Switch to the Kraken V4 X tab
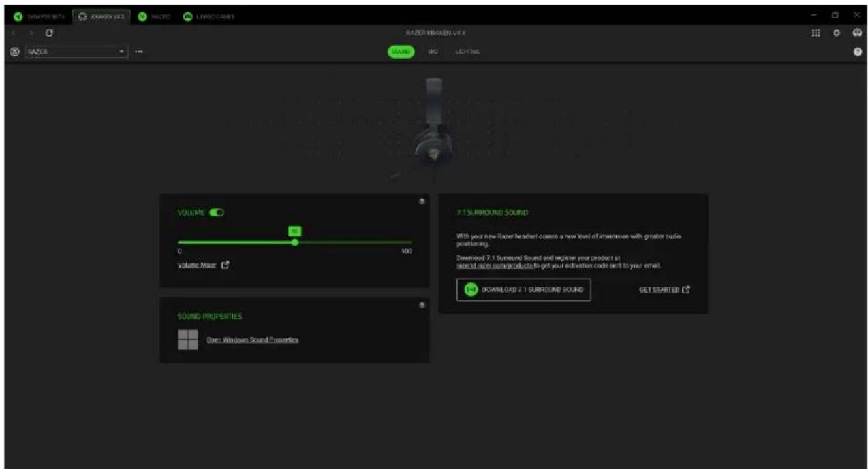The width and height of the screenshot is (868, 469). [x=102, y=17]
